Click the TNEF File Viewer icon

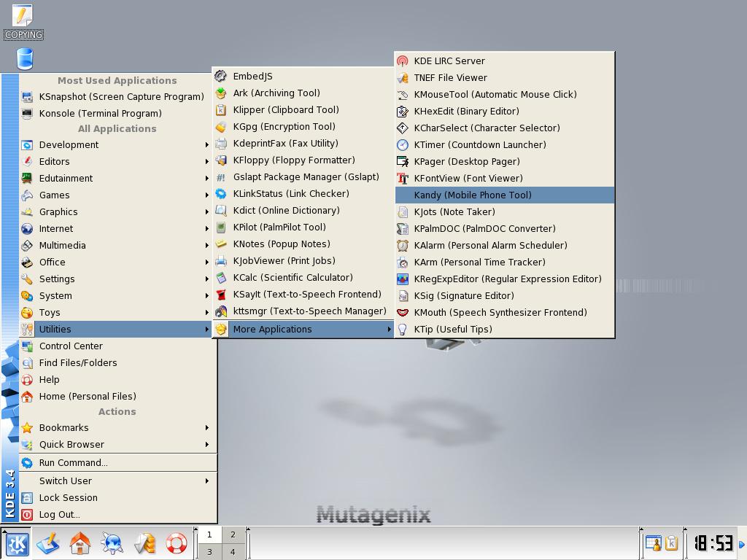[403, 77]
